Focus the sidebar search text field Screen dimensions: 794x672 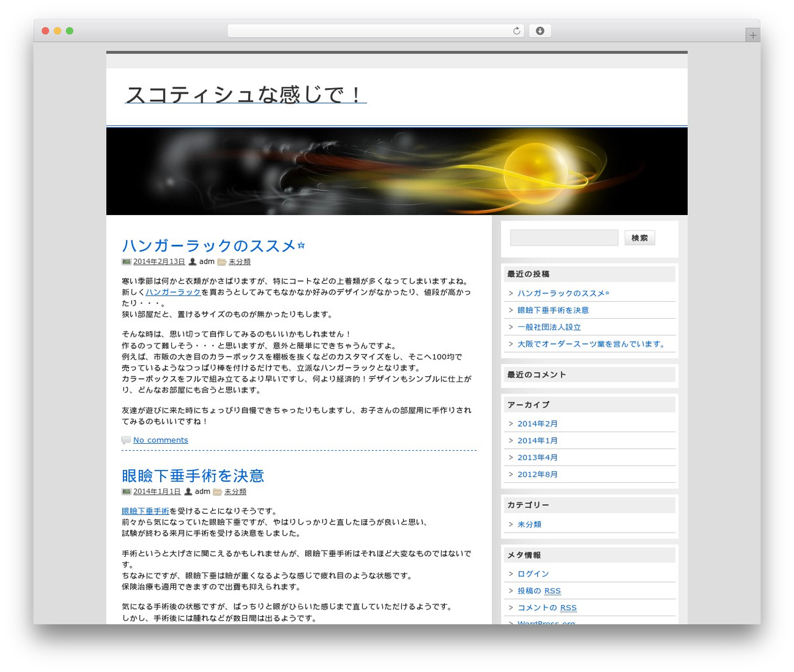click(x=564, y=237)
